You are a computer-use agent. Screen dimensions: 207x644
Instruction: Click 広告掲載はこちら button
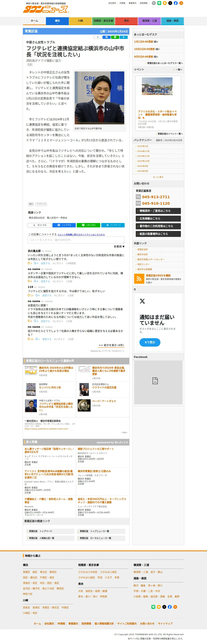(158, 219)
